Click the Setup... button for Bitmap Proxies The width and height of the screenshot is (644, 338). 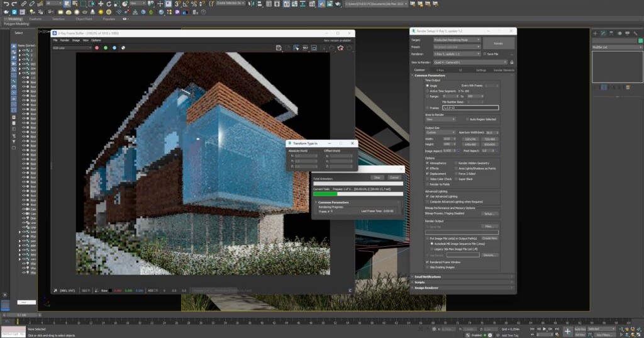[488, 213]
